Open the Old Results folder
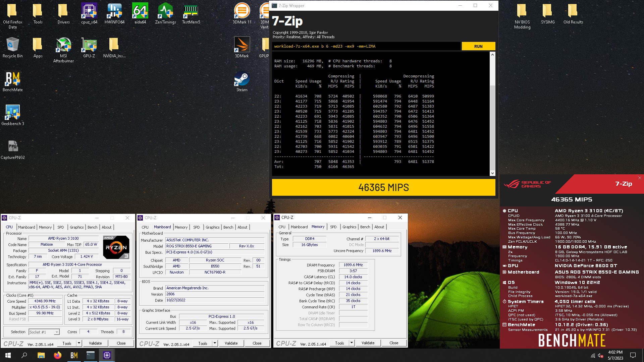 [x=573, y=13]
